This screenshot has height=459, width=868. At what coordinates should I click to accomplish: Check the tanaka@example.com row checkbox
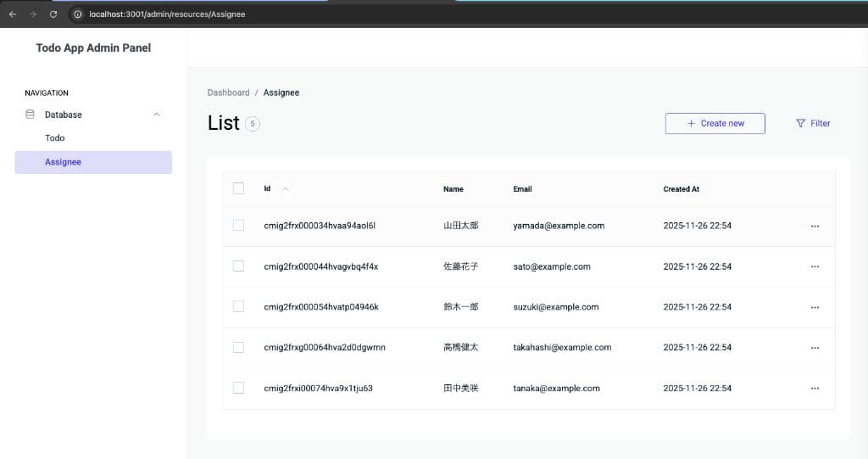coord(238,388)
